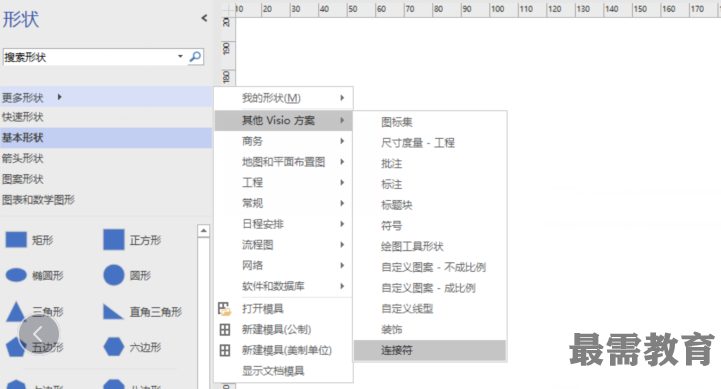
Task: Click the search magnifier icon
Action: click(x=195, y=57)
